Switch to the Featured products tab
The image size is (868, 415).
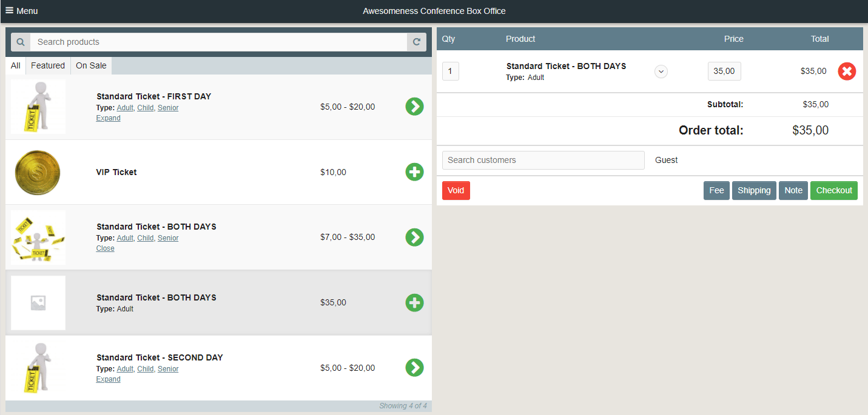click(x=48, y=65)
